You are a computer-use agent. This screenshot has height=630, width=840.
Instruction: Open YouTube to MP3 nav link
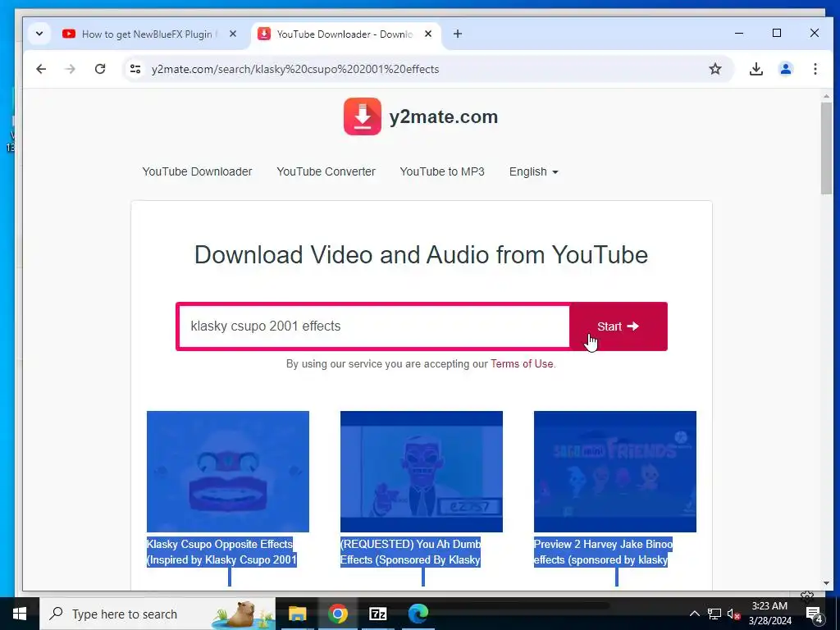[442, 171]
